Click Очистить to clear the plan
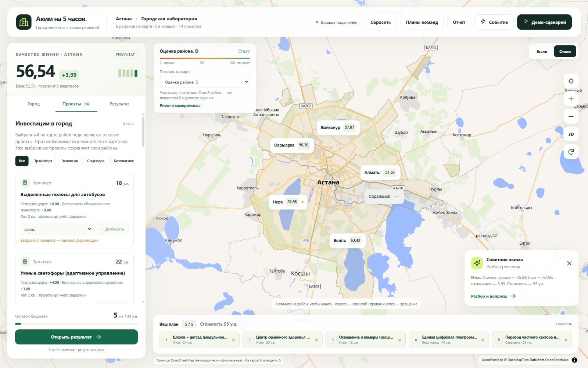The width and height of the screenshot is (588, 368). [x=564, y=324]
